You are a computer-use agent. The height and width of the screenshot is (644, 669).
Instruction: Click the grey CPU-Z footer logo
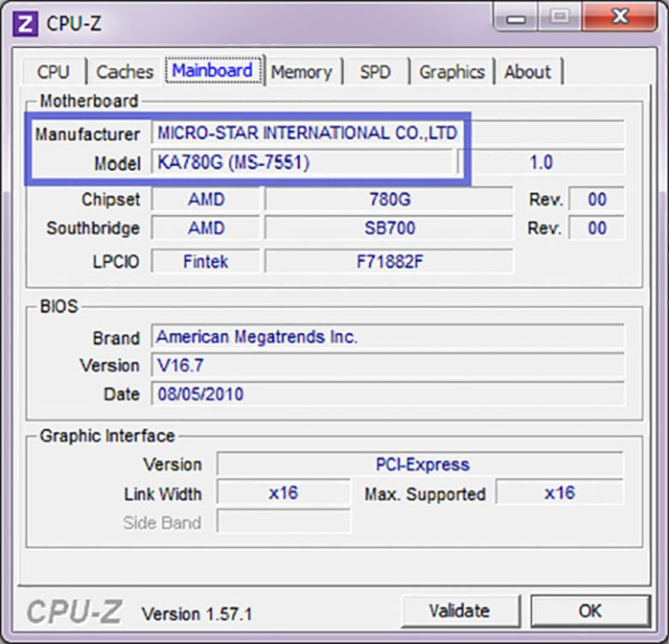click(75, 612)
